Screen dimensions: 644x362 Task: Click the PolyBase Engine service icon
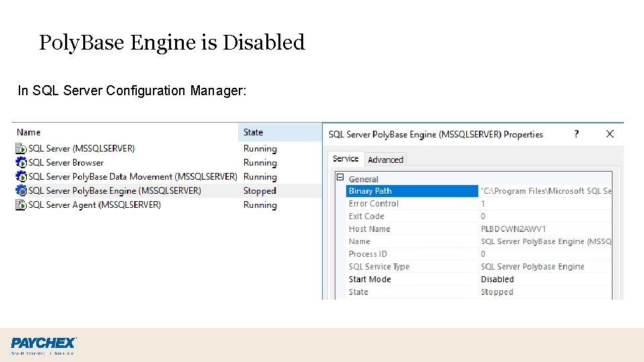click(x=21, y=190)
